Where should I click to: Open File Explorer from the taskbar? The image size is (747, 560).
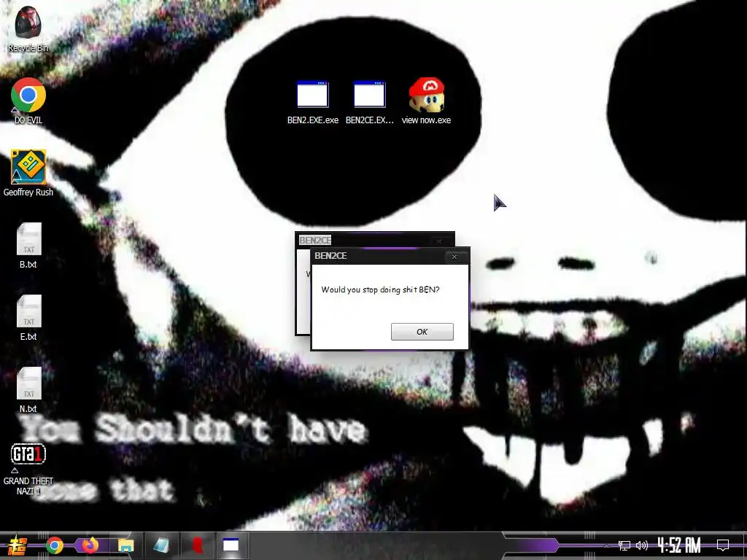tap(125, 545)
